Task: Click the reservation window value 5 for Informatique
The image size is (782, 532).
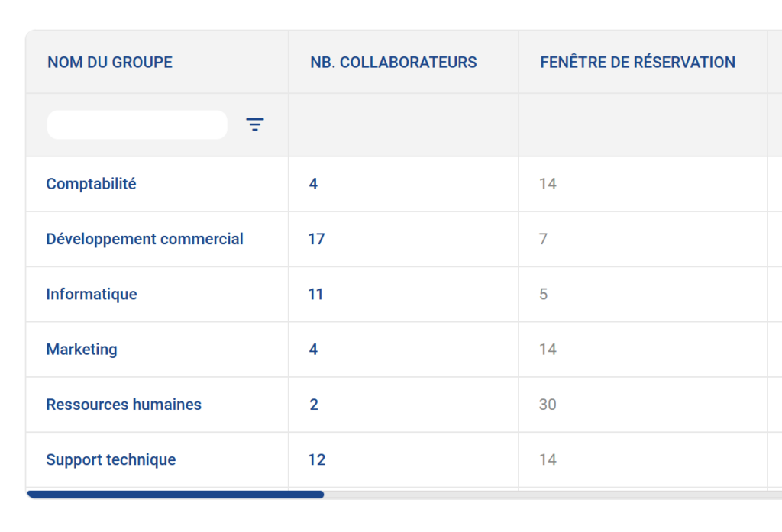Action: (x=542, y=294)
